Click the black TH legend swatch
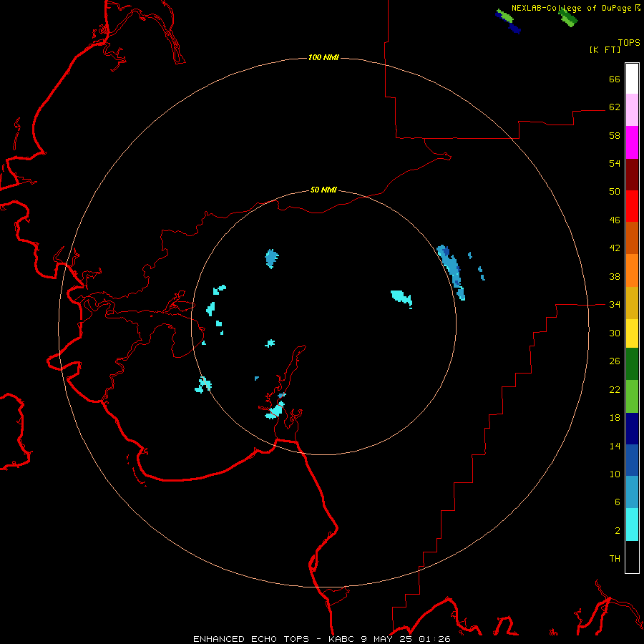The width and height of the screenshot is (644, 644). (632, 557)
